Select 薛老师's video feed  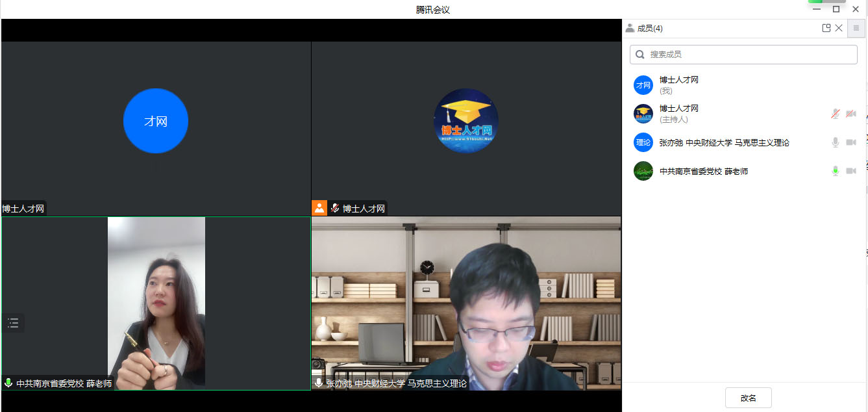click(156, 303)
